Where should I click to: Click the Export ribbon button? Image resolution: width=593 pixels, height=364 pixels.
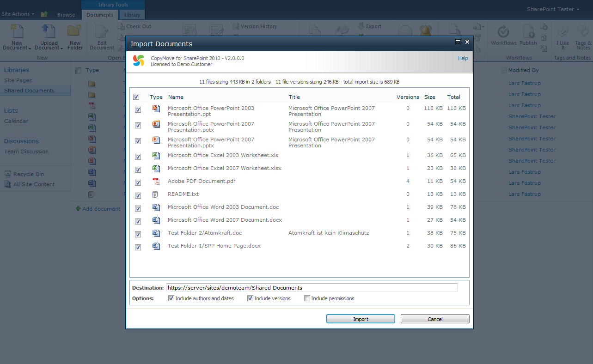pyautogui.click(x=370, y=26)
